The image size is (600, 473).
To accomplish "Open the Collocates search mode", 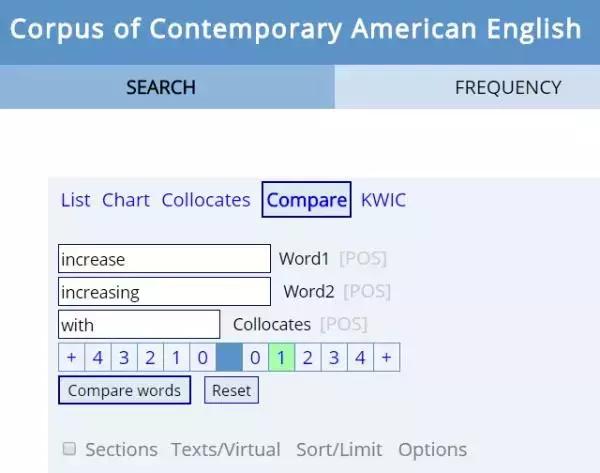I will pos(206,200).
